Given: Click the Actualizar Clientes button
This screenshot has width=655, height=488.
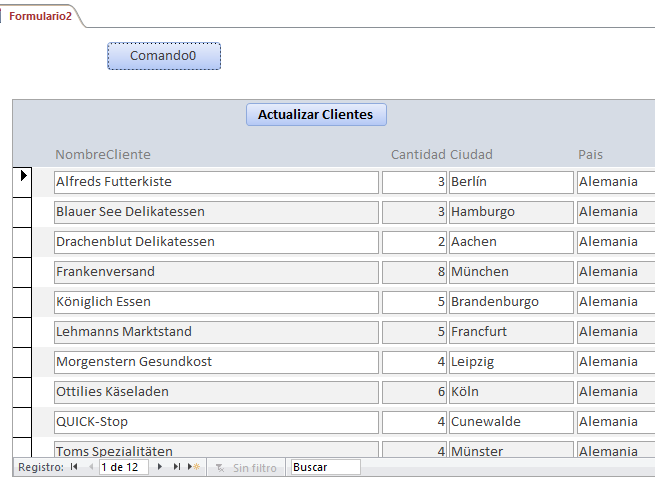Looking at the screenshot, I should [x=316, y=114].
